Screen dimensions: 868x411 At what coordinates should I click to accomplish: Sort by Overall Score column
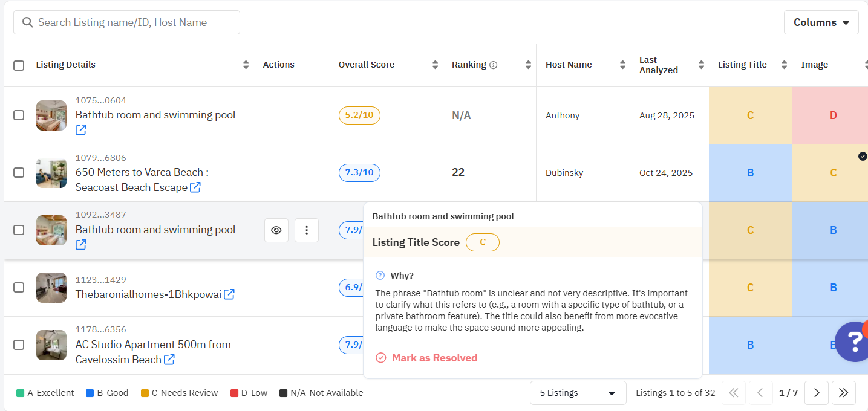(x=435, y=65)
